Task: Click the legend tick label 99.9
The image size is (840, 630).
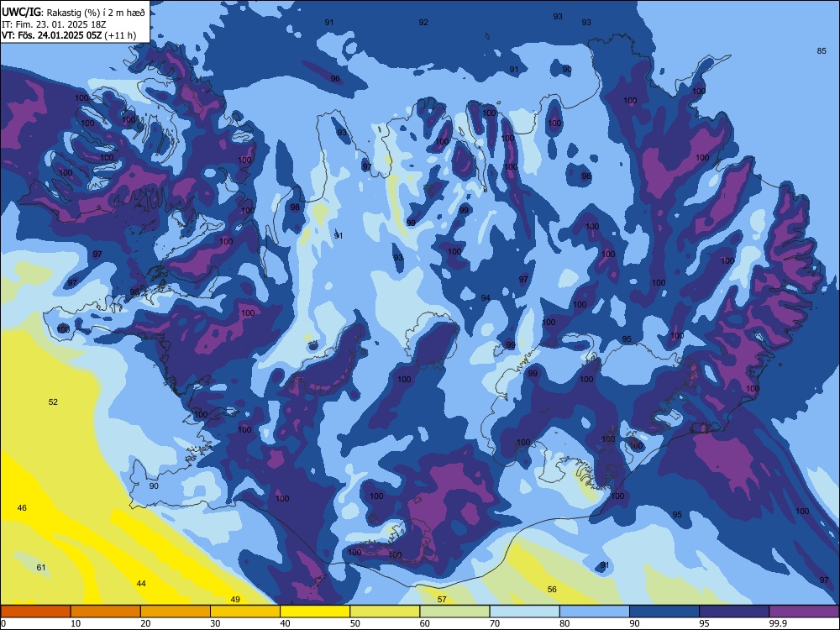Action: 779,623
